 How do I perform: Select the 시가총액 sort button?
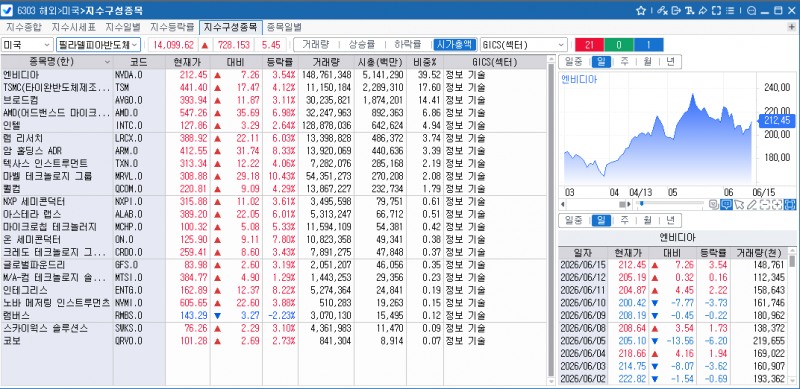455,45
